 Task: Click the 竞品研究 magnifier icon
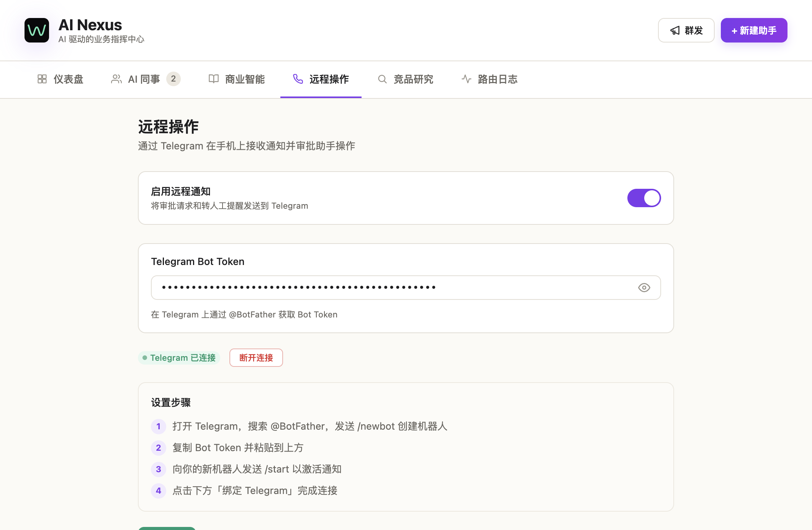click(382, 79)
